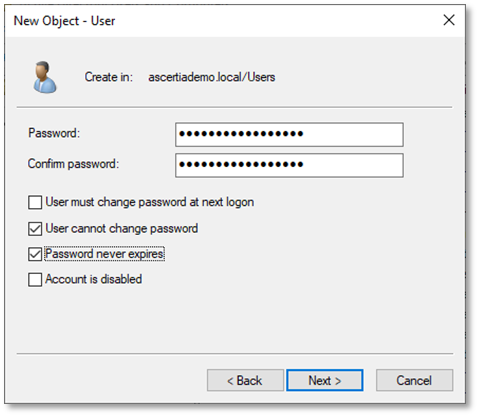Enable User must change password checkbox box
The height and width of the screenshot is (416, 478).
tap(35, 202)
